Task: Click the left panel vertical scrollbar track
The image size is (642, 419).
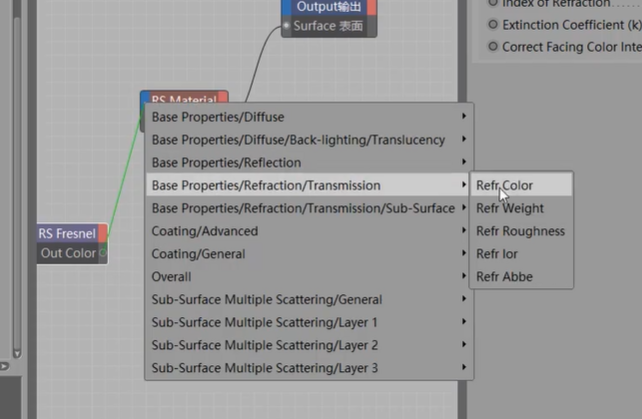Action: coord(17,184)
